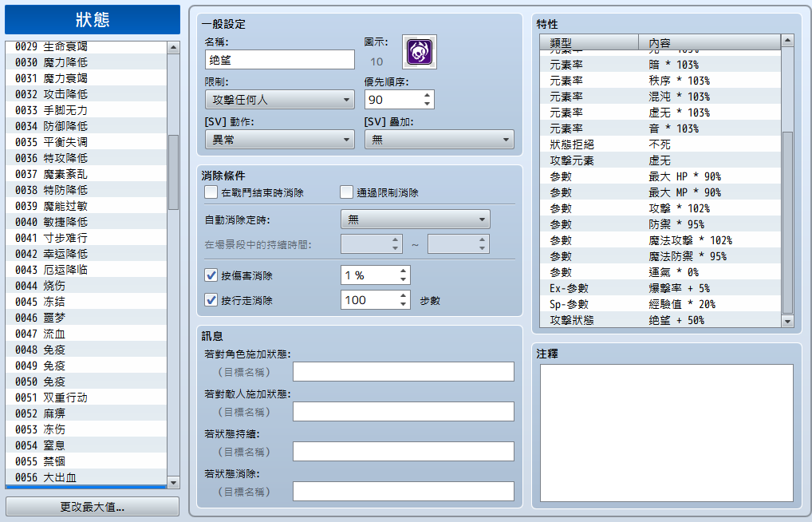Increase 優先順序 value with up arrow
Screen dimensions: 812x522
[x=427, y=95]
